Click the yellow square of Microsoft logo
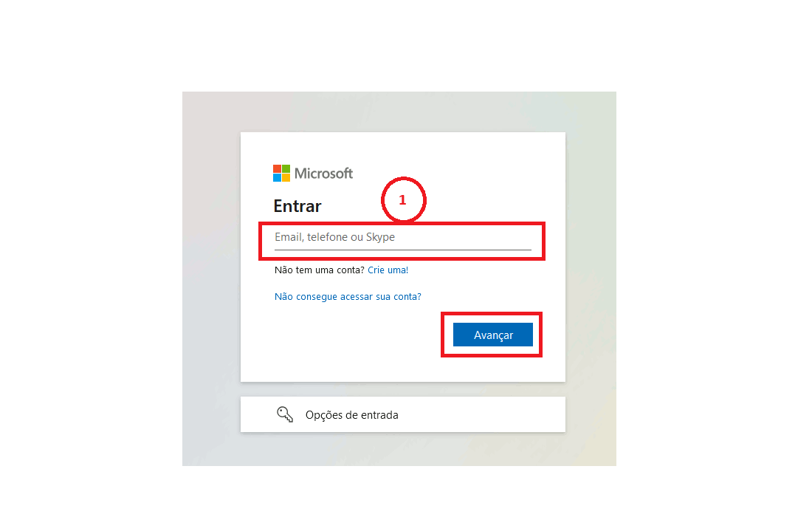This screenshot has height=517, width=812. click(286, 178)
